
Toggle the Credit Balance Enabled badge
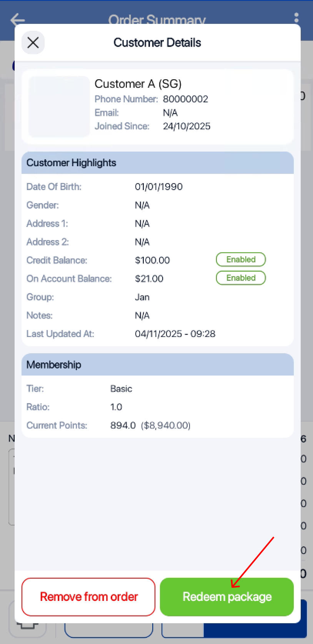[x=241, y=260]
